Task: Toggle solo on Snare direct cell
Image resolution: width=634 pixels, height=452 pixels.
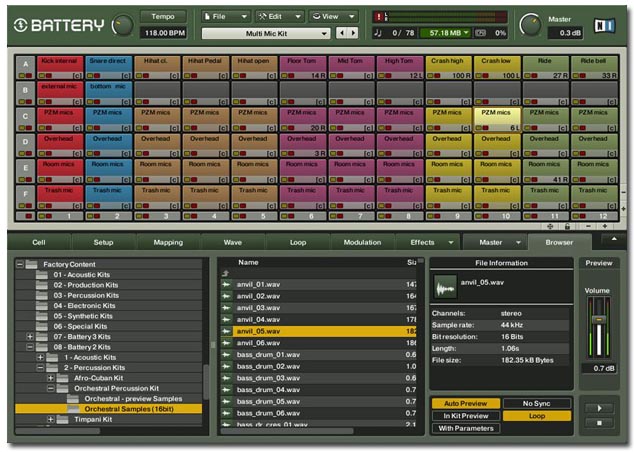Action: click(x=96, y=76)
